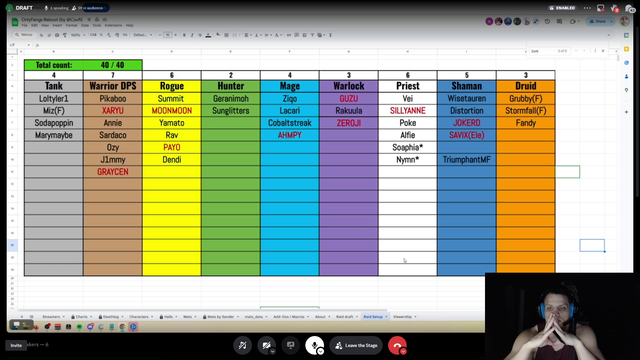The width and height of the screenshot is (640, 360).
Task: Decrease font size with minus button
Action: coord(160,35)
